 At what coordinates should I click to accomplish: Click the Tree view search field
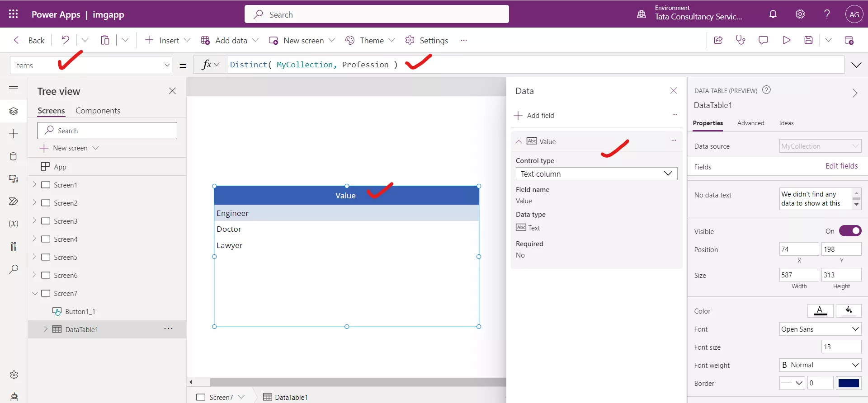pos(107,131)
